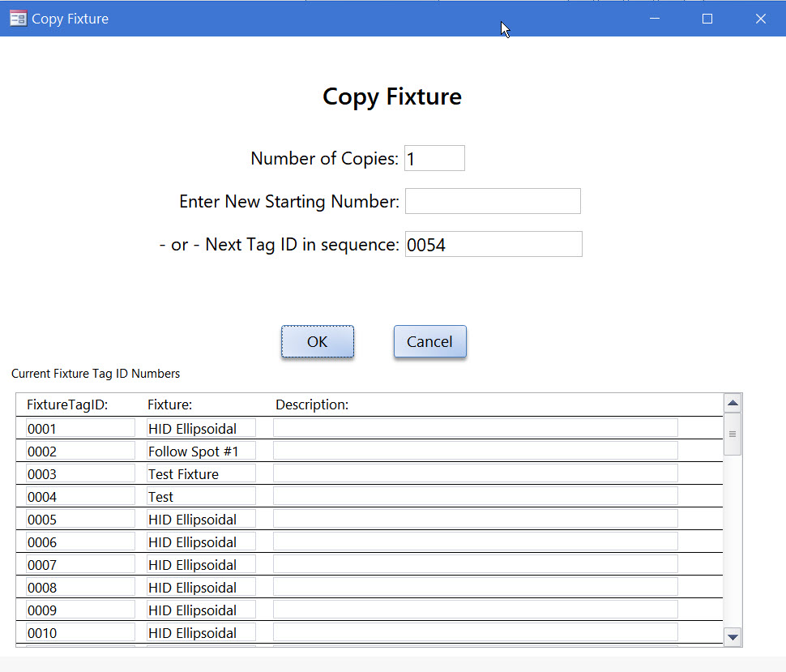Click the Cancel button
Screen dimensions: 786x672
point(430,341)
